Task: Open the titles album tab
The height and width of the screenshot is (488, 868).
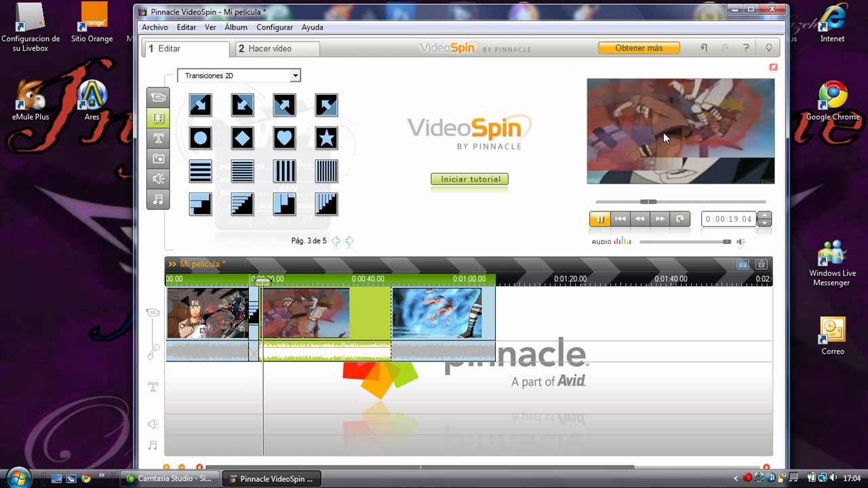Action: pos(158,138)
